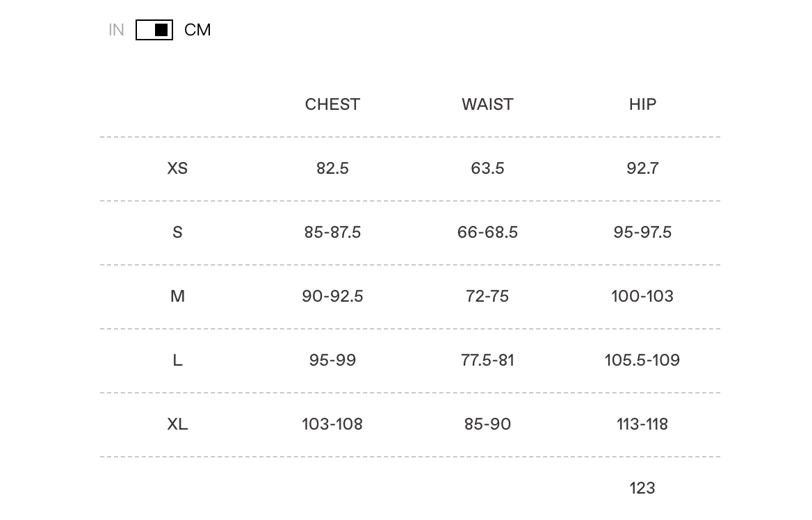
Task: Click the L hip value 105.5-109
Action: point(642,360)
